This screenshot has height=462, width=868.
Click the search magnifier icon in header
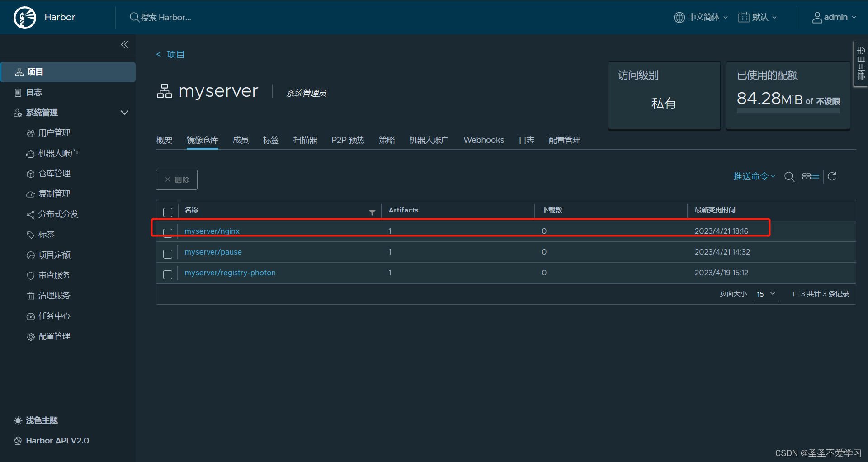pos(134,17)
